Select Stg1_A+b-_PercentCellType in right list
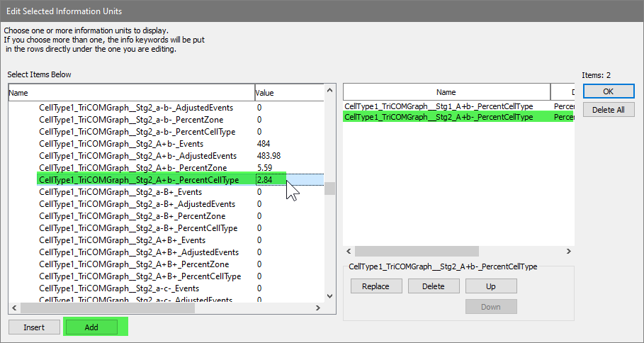644x343 pixels. pyautogui.click(x=439, y=106)
